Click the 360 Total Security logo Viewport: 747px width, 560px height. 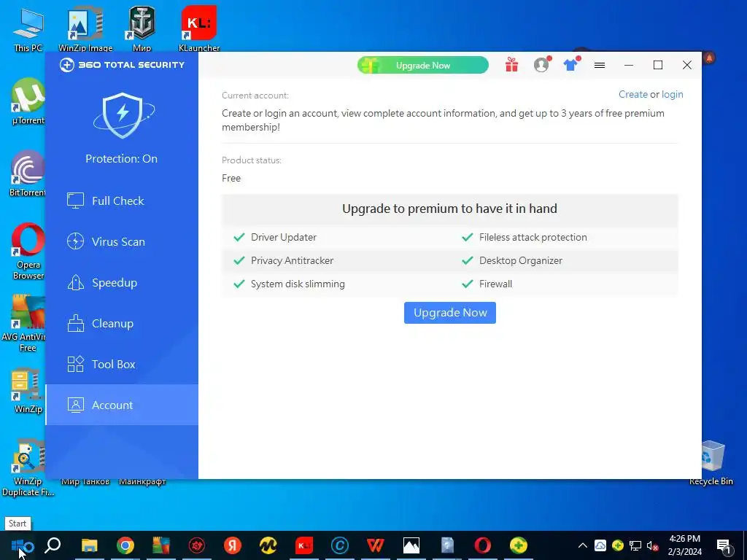pyautogui.click(x=122, y=65)
